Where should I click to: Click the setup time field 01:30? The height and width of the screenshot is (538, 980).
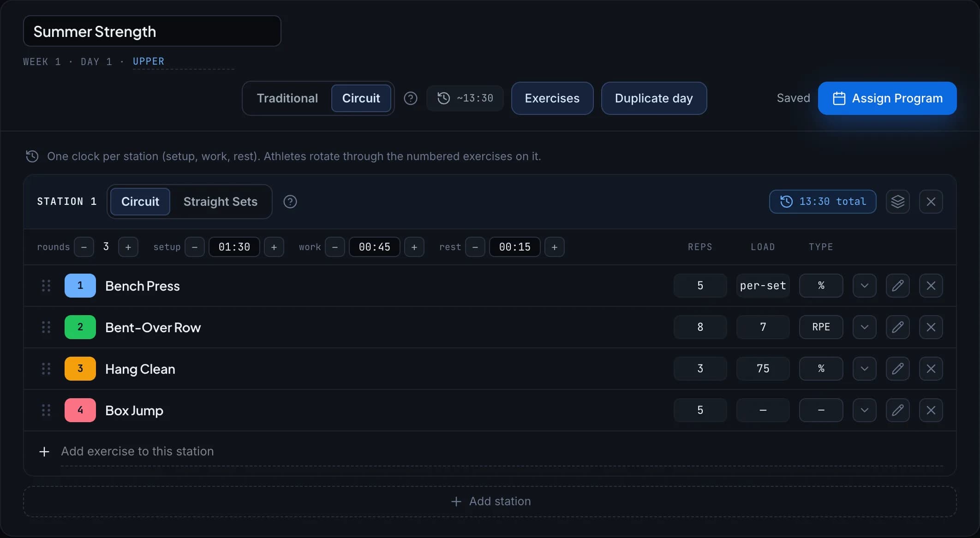click(234, 247)
